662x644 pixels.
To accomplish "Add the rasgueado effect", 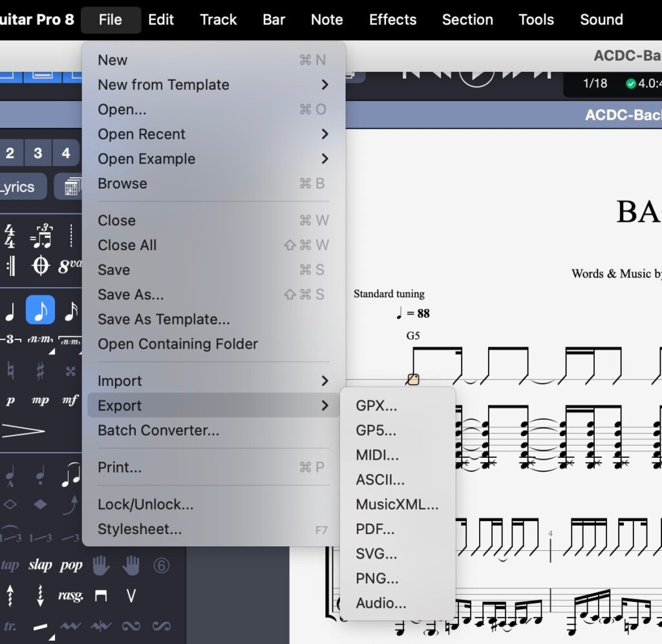I will pyautogui.click(x=70, y=596).
